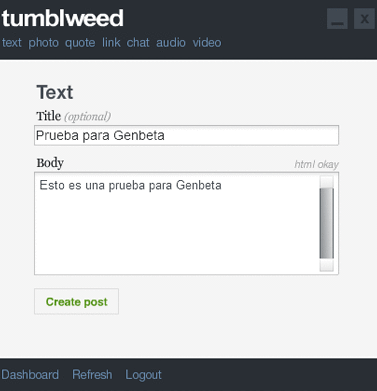Click the Create post button
377x391 pixels.
tap(76, 302)
